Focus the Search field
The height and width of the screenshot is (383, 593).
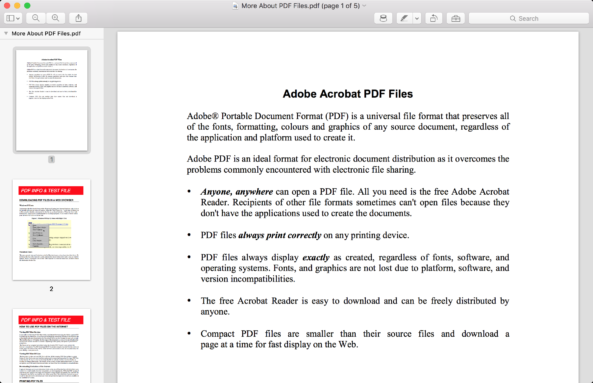[529, 18]
